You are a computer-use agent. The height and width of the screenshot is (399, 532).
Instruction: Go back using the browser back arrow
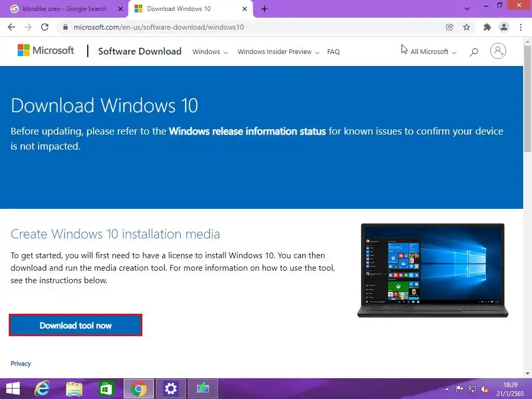[x=11, y=27]
